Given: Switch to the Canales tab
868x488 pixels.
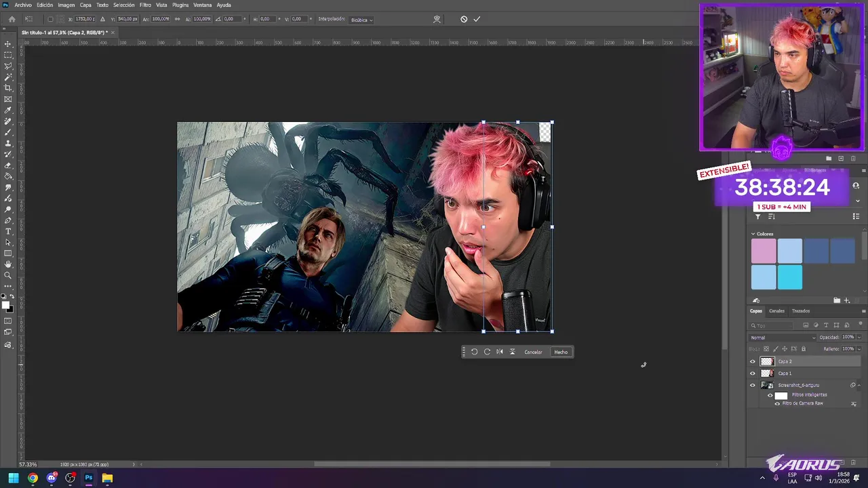Looking at the screenshot, I should point(776,311).
